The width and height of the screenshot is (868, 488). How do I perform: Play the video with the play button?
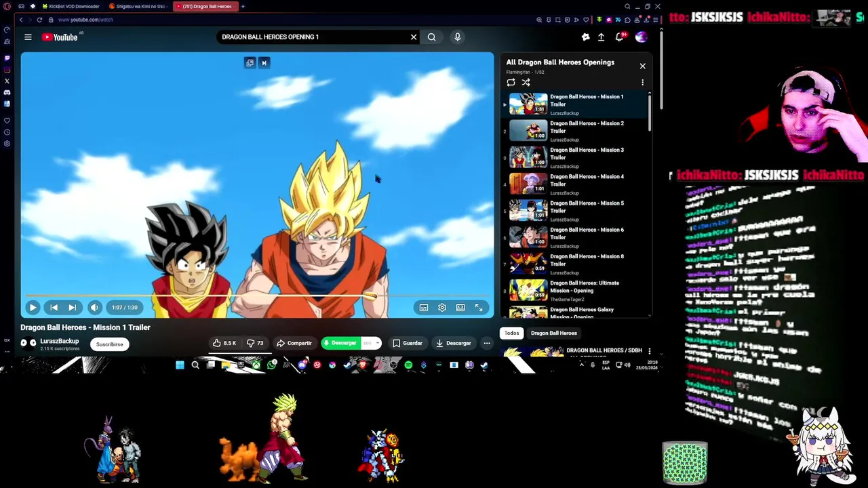33,308
